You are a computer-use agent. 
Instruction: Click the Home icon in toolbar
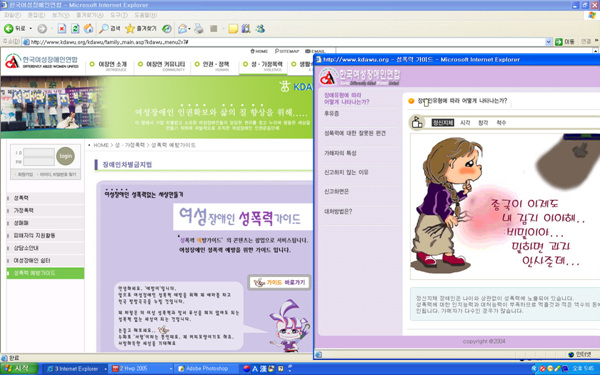[x=88, y=29]
